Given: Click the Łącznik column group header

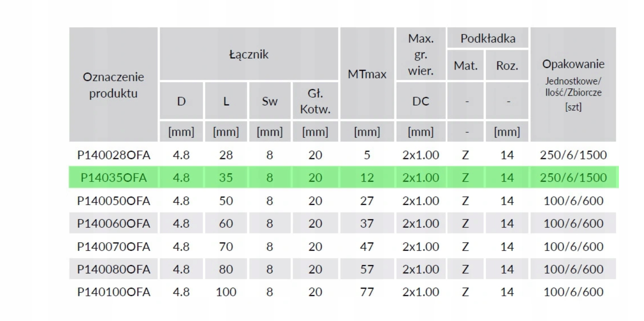Looking at the screenshot, I should click(x=249, y=54).
